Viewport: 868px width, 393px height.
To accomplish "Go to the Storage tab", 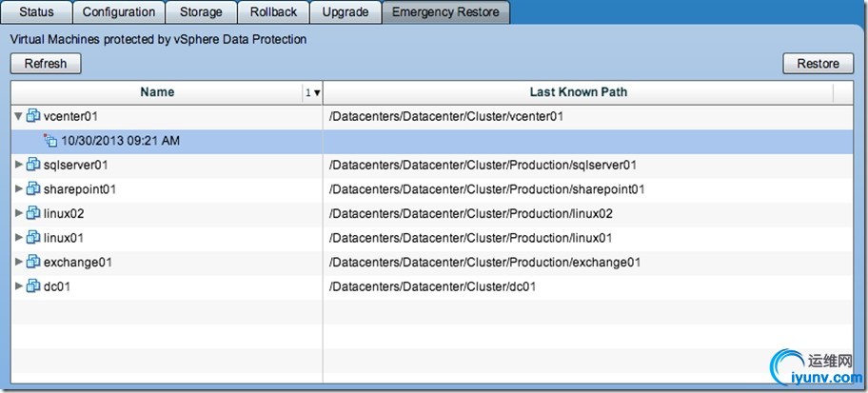I will pos(201,12).
